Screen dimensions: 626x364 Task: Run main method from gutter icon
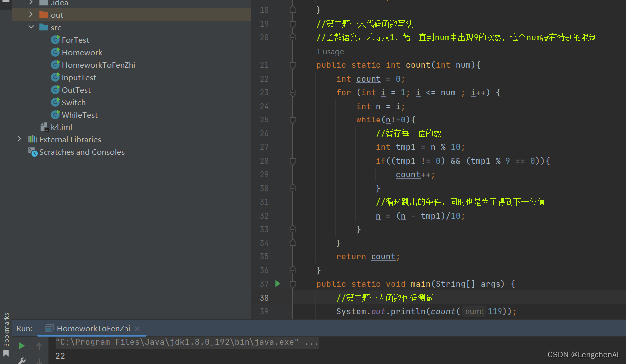(278, 284)
